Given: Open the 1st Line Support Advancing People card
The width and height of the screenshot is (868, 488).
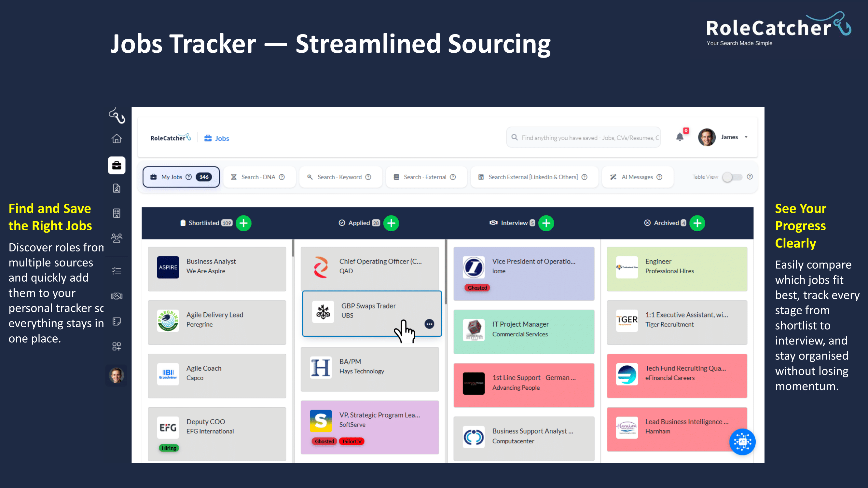Looking at the screenshot, I should (x=524, y=385).
